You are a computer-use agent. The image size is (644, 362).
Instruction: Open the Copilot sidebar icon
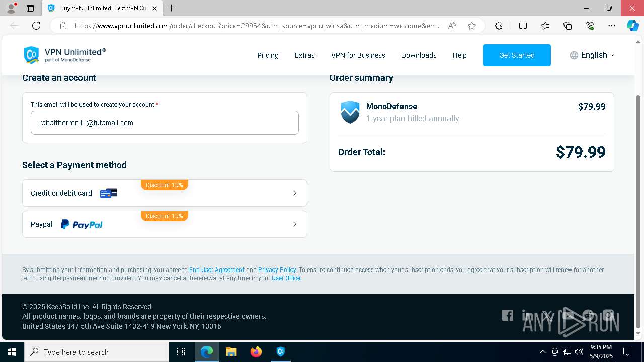tap(632, 26)
